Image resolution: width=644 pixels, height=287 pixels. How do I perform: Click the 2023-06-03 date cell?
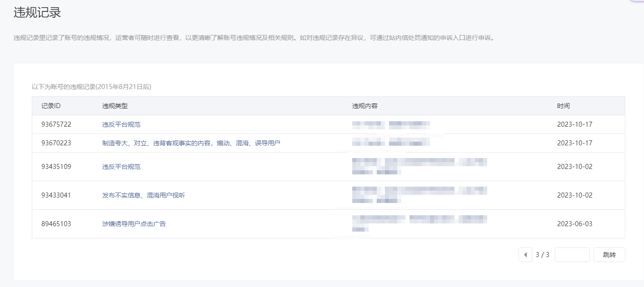[574, 224]
